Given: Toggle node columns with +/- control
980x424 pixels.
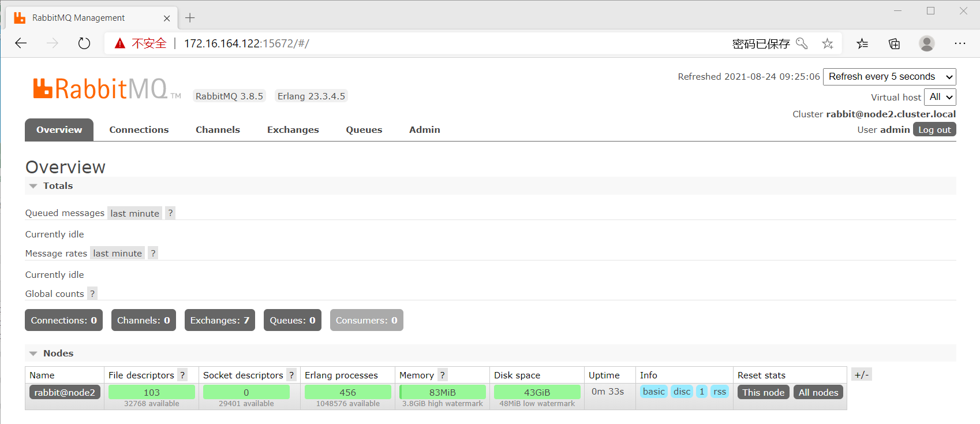Looking at the screenshot, I should tap(862, 375).
